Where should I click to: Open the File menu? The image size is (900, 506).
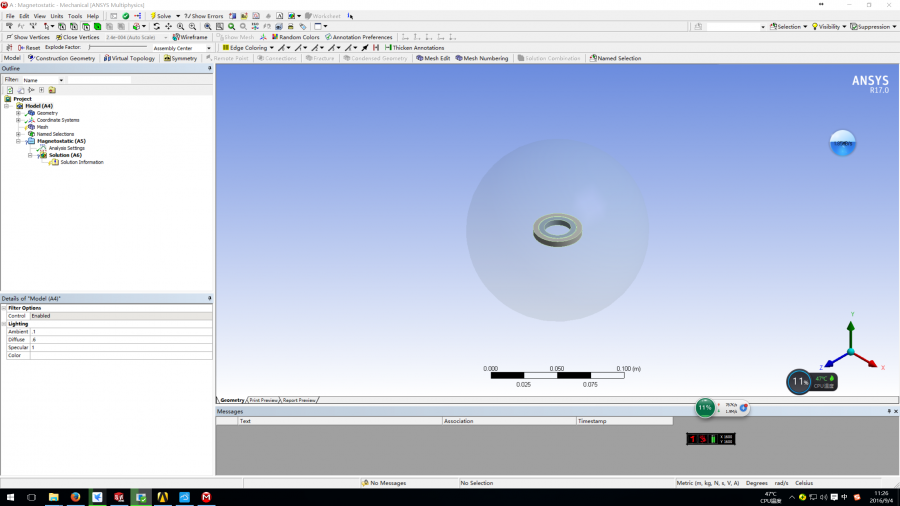pos(10,16)
